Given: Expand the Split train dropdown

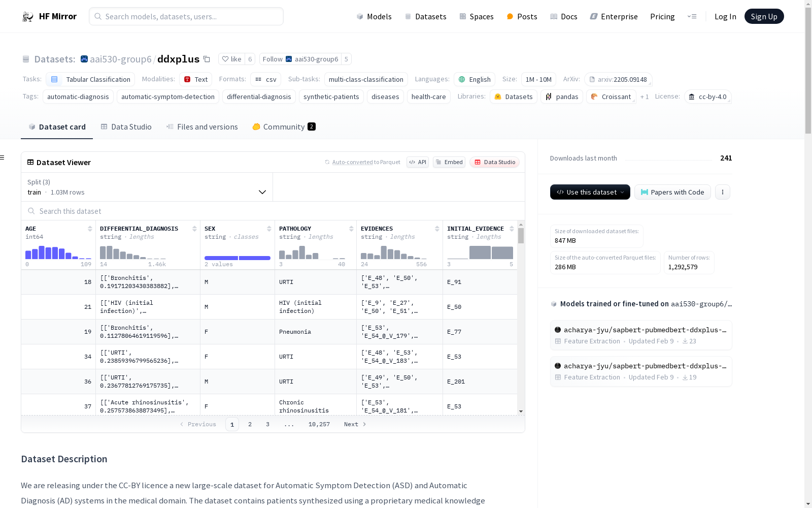Looking at the screenshot, I should point(147,187).
